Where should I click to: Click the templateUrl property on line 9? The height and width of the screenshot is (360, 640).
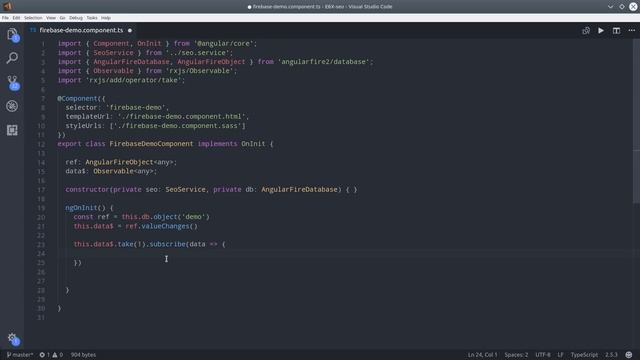pos(87,116)
